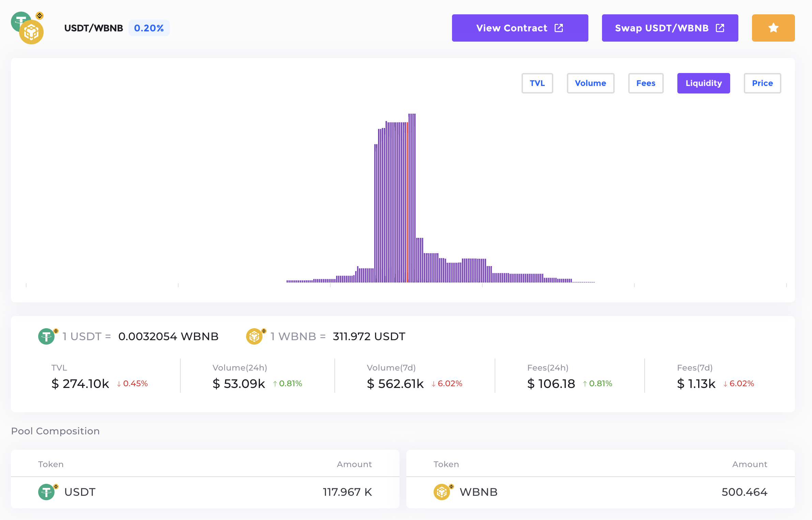Click the external link icon on Swap button
The width and height of the screenshot is (812, 520).
[x=720, y=28]
